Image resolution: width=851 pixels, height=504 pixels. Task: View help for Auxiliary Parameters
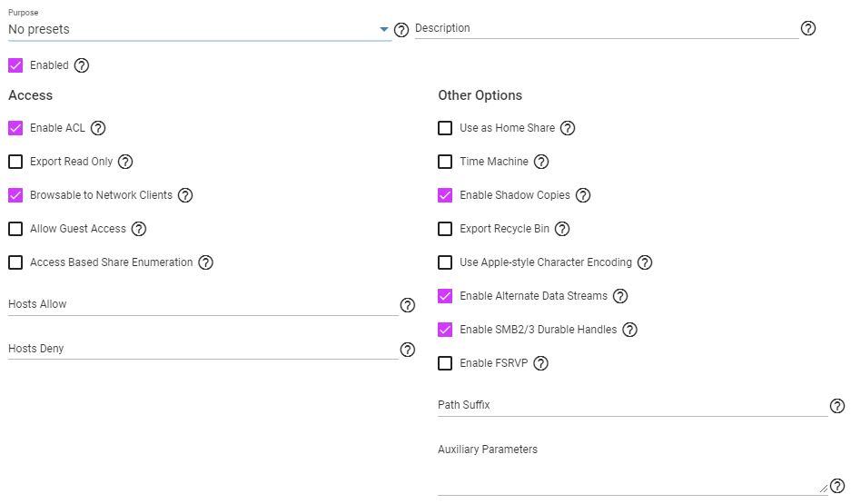coord(837,486)
